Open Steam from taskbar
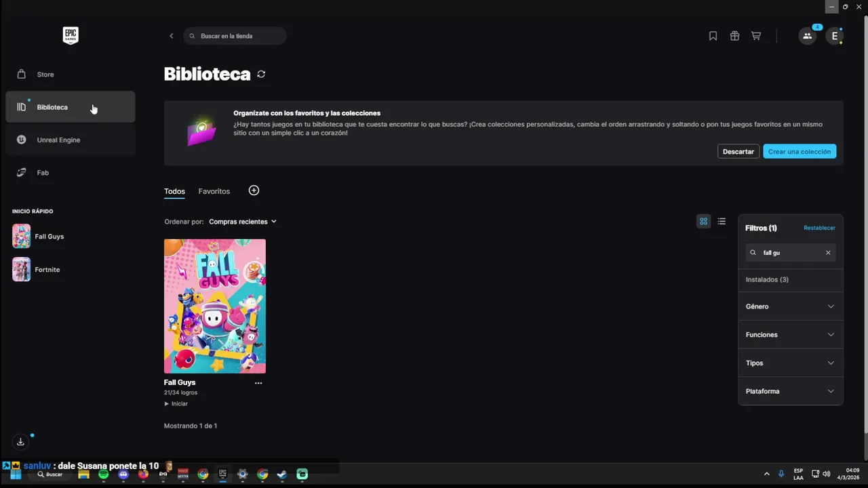Image resolution: width=868 pixels, height=488 pixels. 282,474
